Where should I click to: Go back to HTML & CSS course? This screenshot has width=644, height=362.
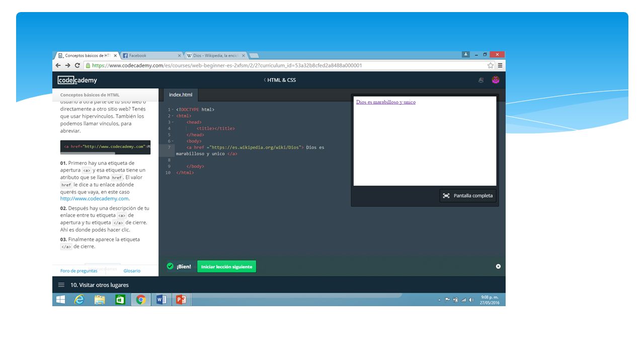(280, 80)
